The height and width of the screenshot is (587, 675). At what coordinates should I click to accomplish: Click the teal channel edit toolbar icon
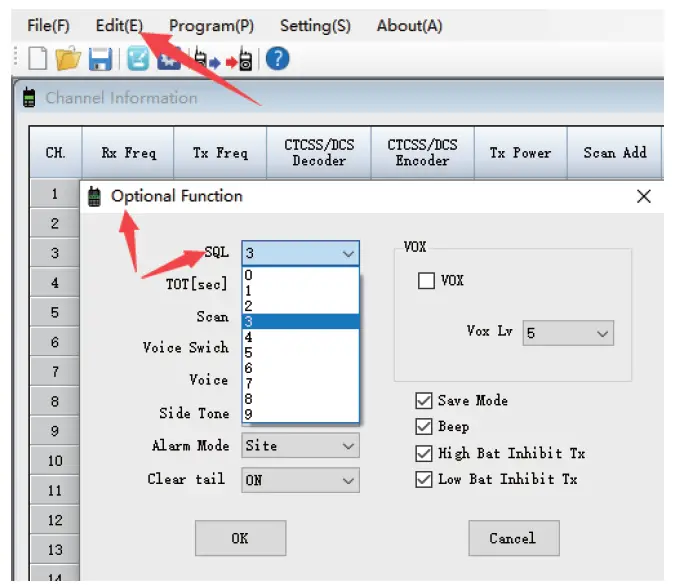pos(138,59)
